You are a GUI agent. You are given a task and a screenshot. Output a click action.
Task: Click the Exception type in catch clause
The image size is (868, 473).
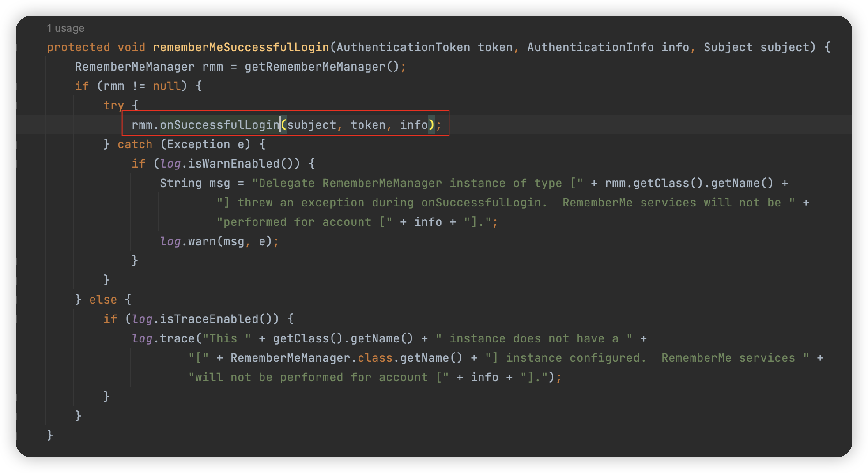pos(198,144)
